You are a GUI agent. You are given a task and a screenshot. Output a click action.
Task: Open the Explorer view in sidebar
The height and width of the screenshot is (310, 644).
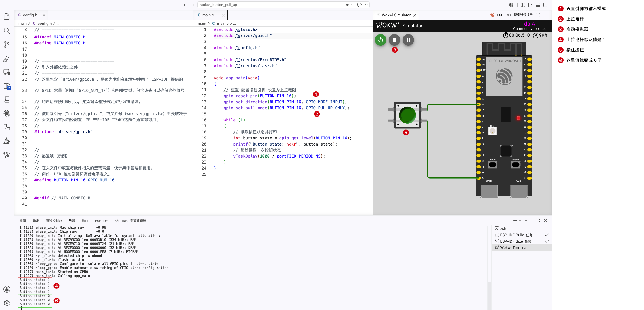coord(7,17)
